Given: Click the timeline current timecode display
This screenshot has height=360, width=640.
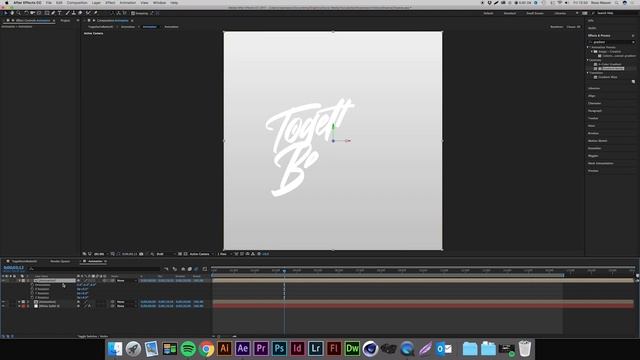Looking at the screenshot, I should (13, 268).
